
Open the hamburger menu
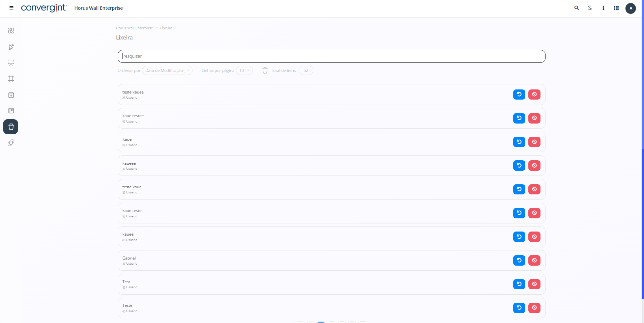[x=11, y=8]
